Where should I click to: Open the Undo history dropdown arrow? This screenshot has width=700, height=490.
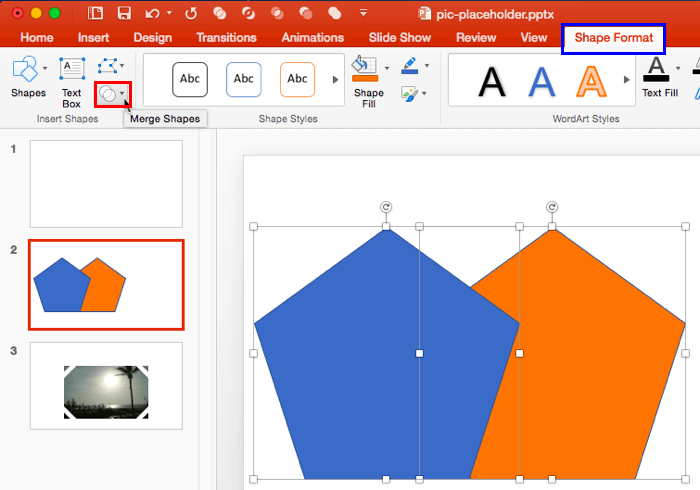pyautogui.click(x=169, y=13)
